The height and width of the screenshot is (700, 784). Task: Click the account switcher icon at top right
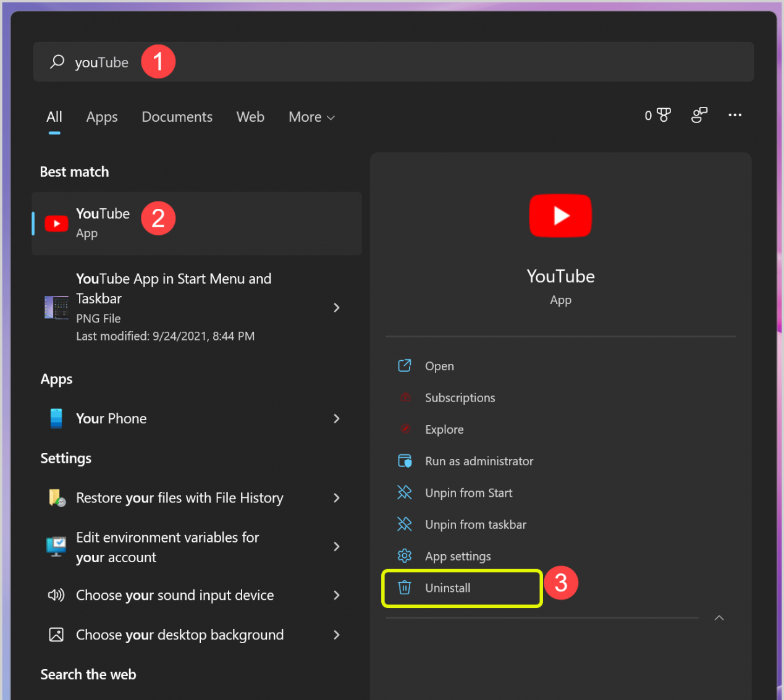point(699,116)
